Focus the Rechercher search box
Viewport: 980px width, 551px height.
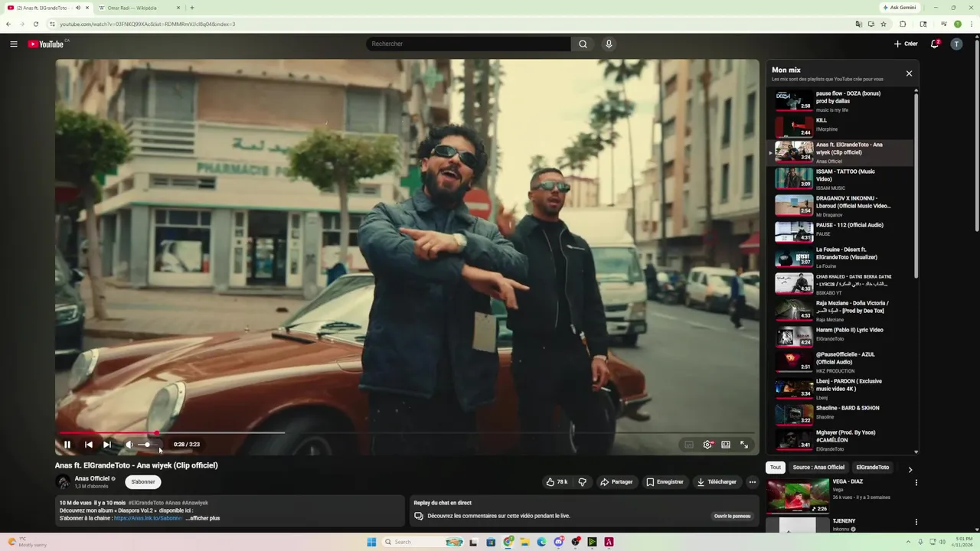coord(468,44)
